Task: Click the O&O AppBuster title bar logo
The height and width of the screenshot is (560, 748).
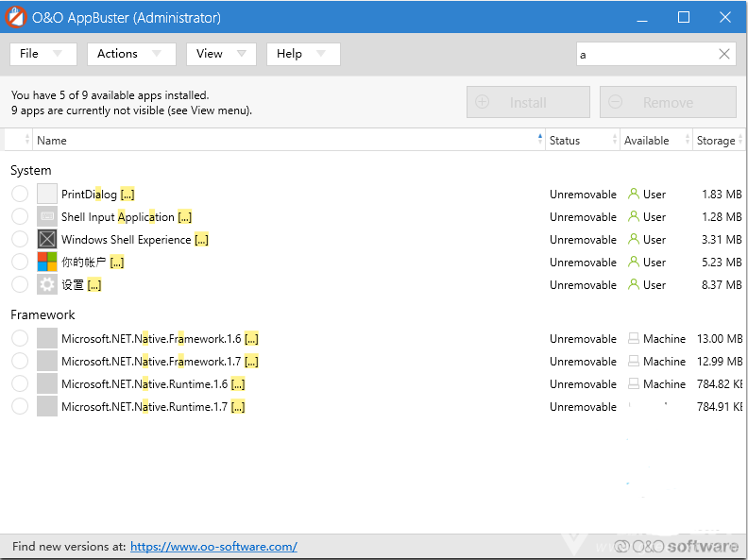Action: coord(16,17)
